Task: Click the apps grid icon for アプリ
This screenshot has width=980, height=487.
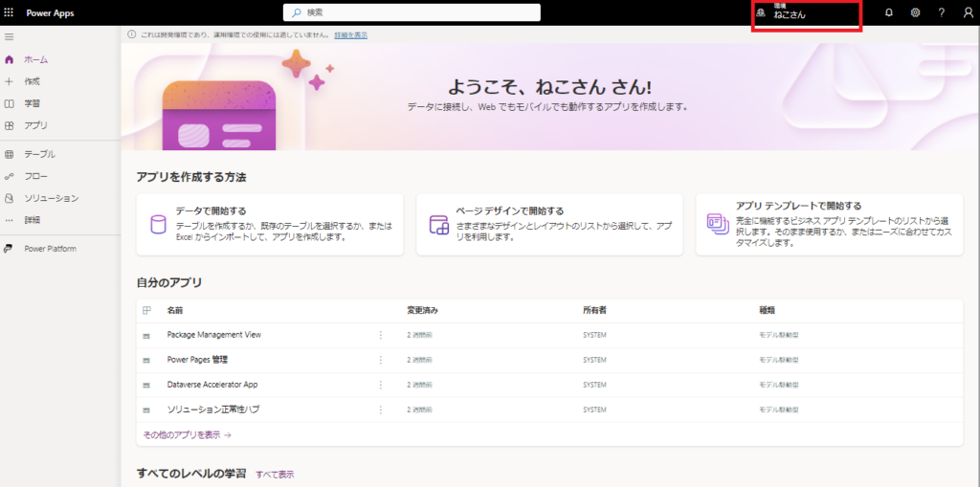Action: [9, 125]
